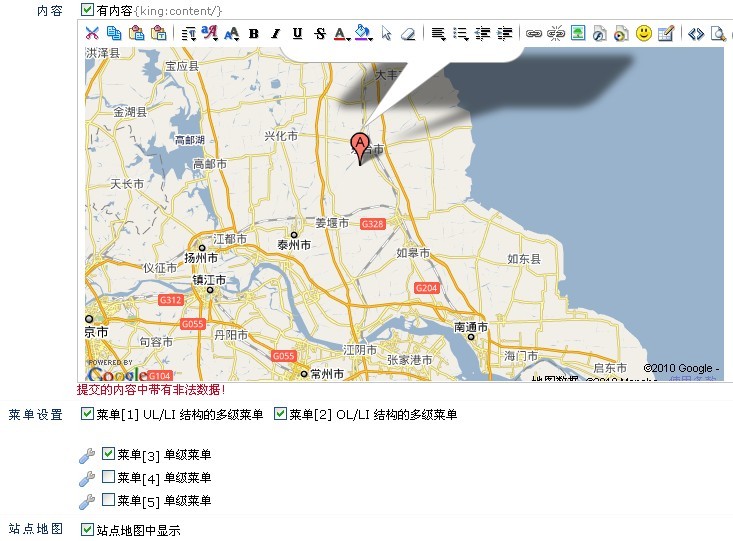Click the increase indent icon
This screenshot has height=541, width=733.
[505, 34]
